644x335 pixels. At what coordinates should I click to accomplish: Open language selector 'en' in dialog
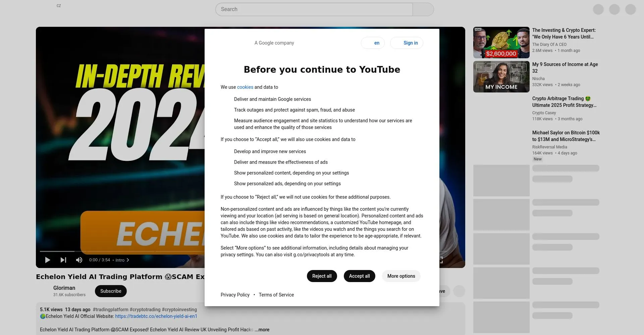pyautogui.click(x=373, y=43)
